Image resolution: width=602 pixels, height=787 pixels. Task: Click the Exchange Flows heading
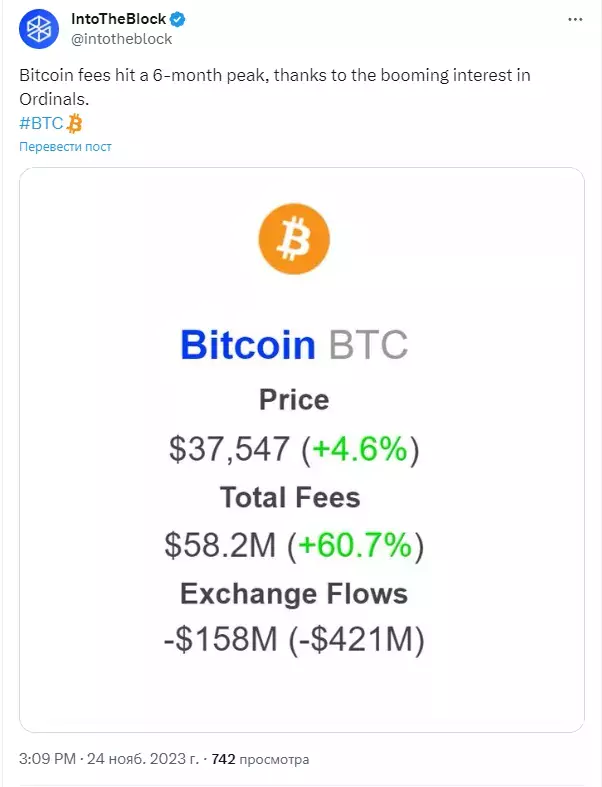294,594
